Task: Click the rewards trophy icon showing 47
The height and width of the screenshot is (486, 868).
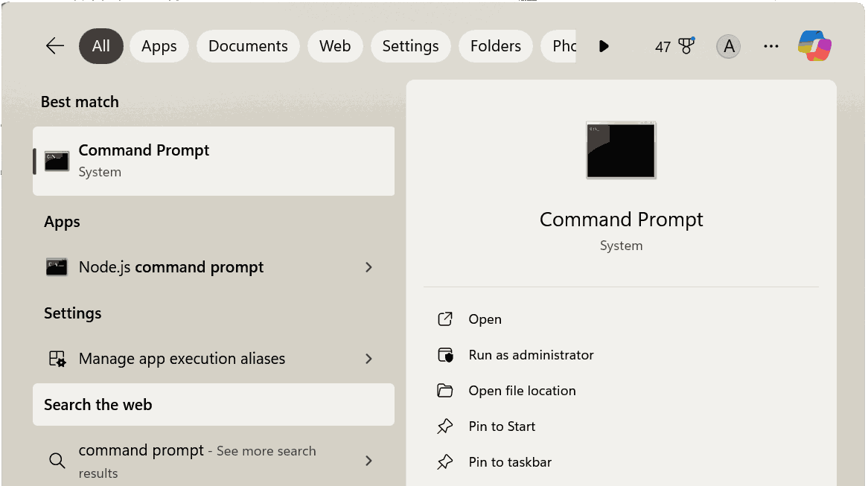Action: pyautogui.click(x=686, y=46)
